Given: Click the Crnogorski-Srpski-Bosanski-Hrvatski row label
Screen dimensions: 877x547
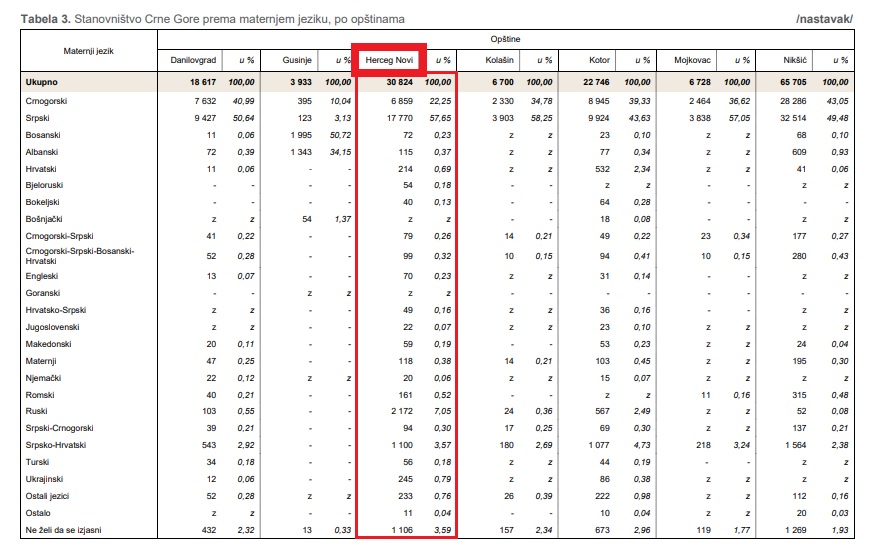Looking at the screenshot, I should click(x=80, y=254).
